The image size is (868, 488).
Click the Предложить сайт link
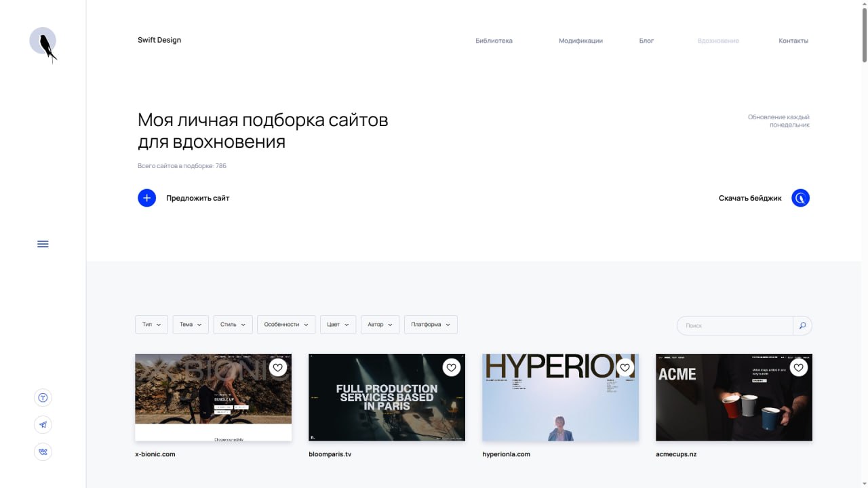[198, 198]
